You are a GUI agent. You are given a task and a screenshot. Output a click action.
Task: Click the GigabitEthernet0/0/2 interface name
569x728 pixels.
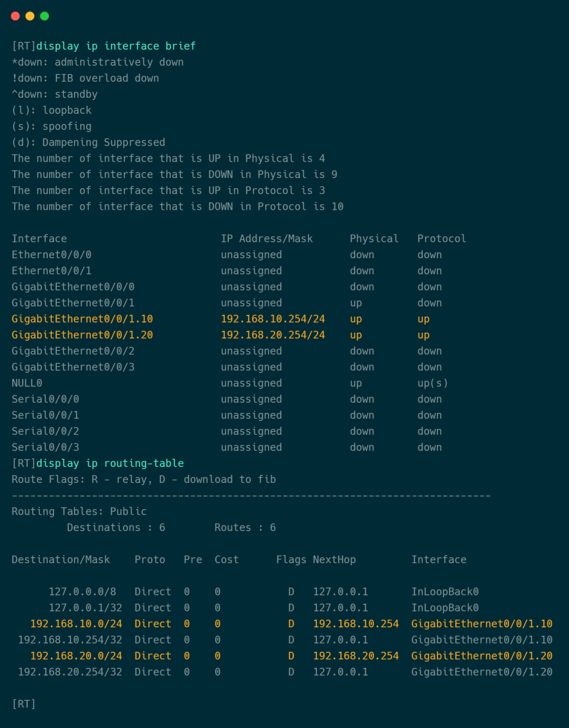[x=73, y=351]
